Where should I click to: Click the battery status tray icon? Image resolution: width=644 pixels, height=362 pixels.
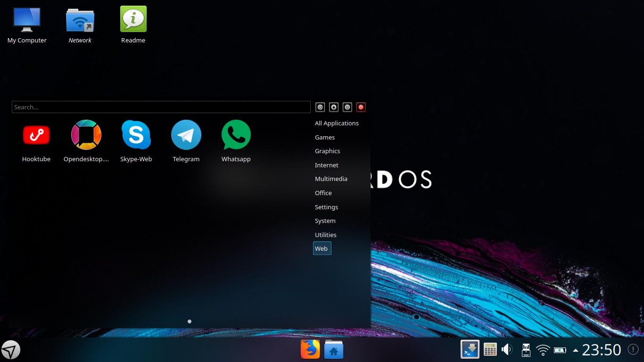tap(560, 350)
